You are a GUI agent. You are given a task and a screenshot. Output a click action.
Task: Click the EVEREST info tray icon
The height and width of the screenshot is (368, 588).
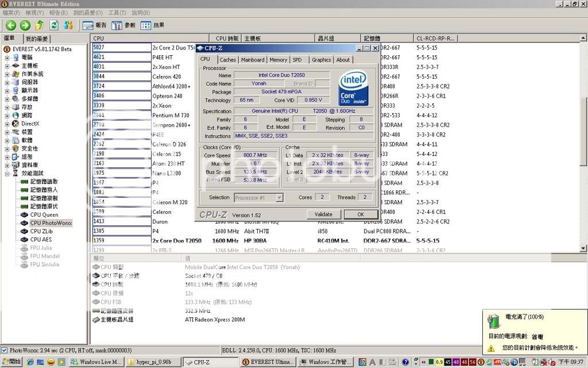pyautogui.click(x=481, y=362)
